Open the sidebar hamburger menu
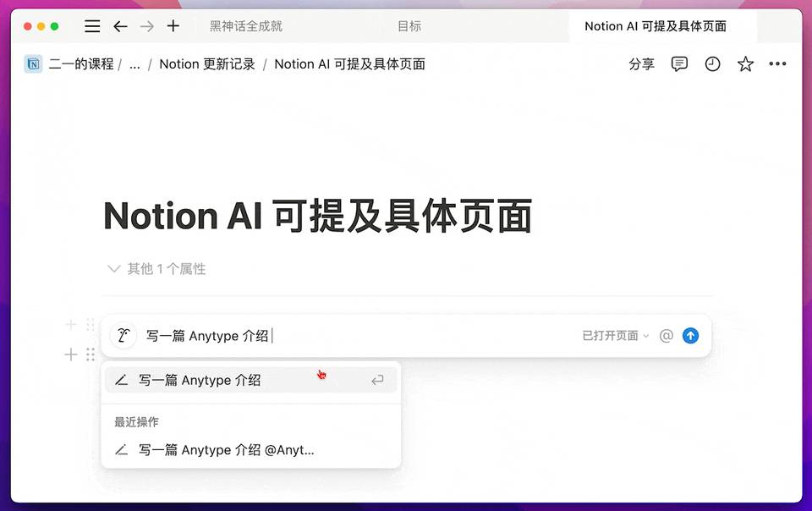 pos(92,26)
